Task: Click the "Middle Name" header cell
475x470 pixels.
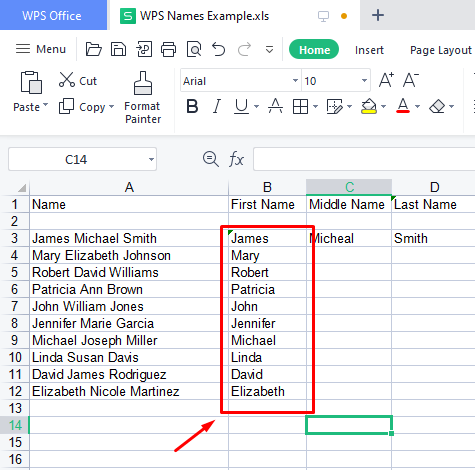Action: pyautogui.click(x=349, y=204)
